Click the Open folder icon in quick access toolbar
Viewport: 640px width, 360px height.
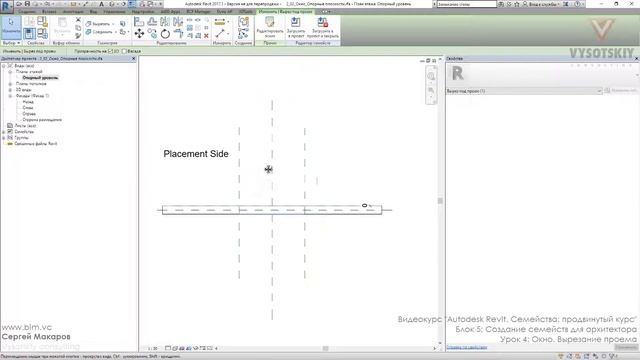pos(19,4)
